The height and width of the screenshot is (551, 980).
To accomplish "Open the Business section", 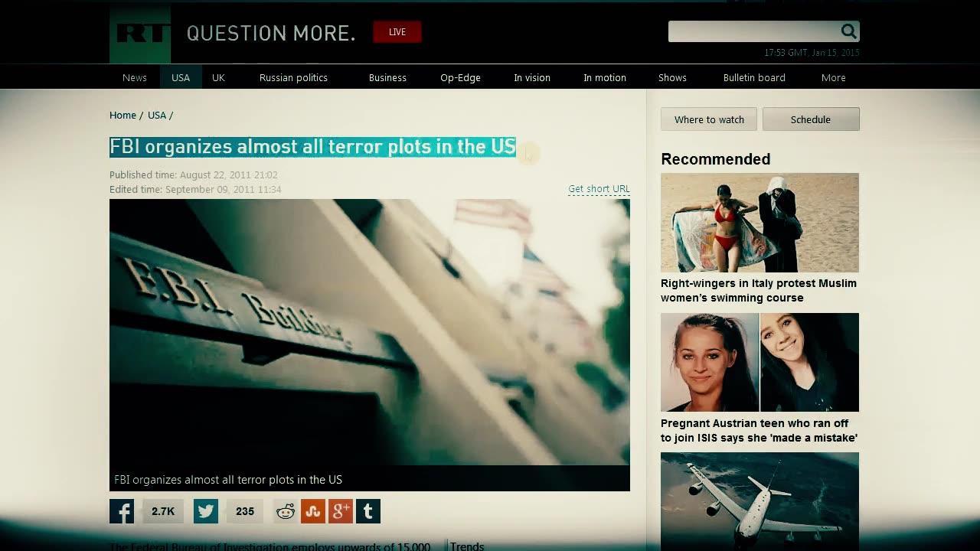I will coord(387,77).
